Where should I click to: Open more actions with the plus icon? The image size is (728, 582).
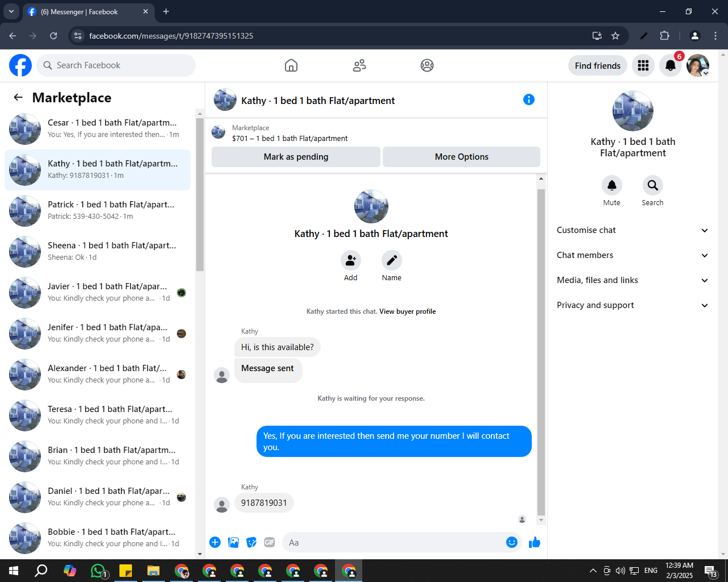tap(215, 542)
